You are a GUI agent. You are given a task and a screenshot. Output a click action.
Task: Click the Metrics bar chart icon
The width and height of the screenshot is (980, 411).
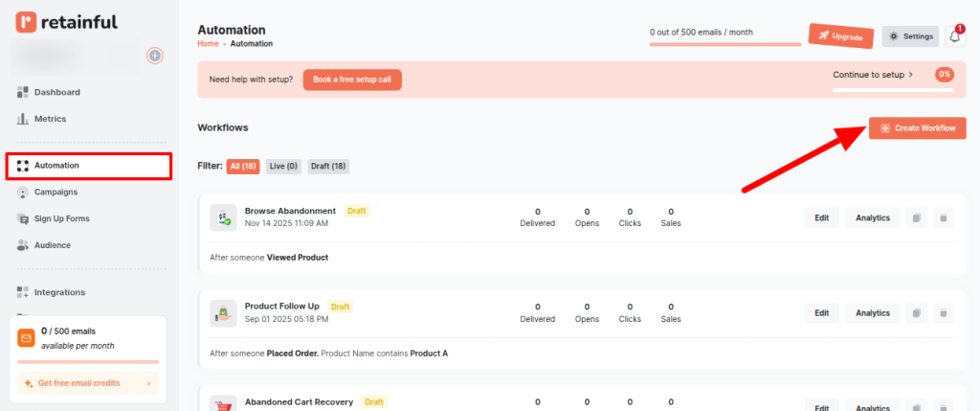23,119
